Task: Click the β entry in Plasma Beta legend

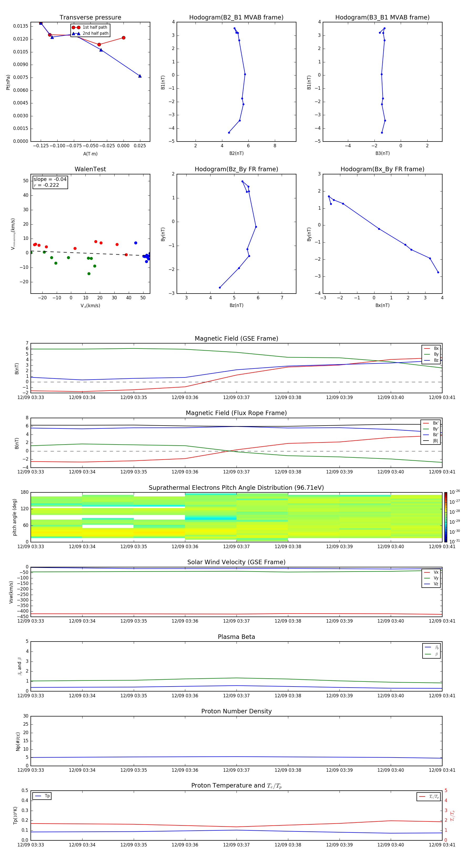Action: [431, 654]
